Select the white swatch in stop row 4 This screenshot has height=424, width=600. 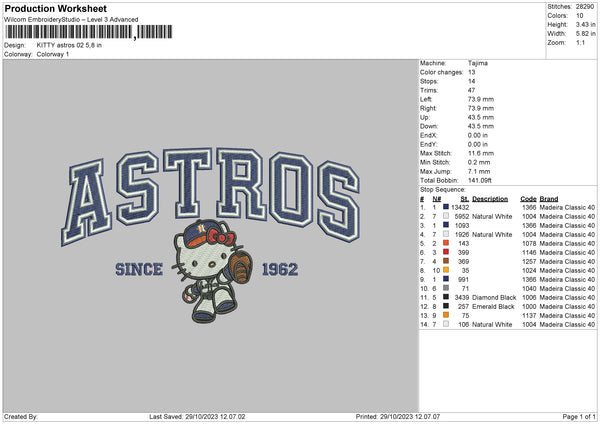pos(446,234)
